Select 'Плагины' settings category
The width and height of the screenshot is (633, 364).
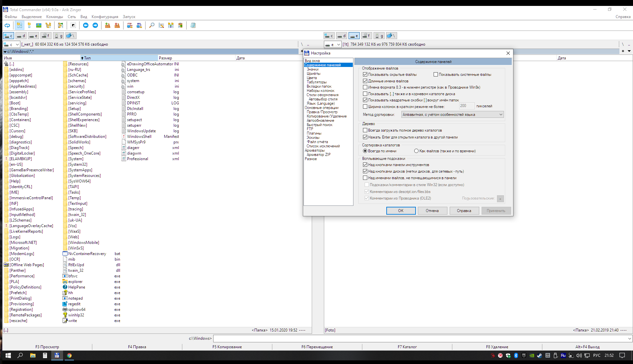tap(314, 133)
